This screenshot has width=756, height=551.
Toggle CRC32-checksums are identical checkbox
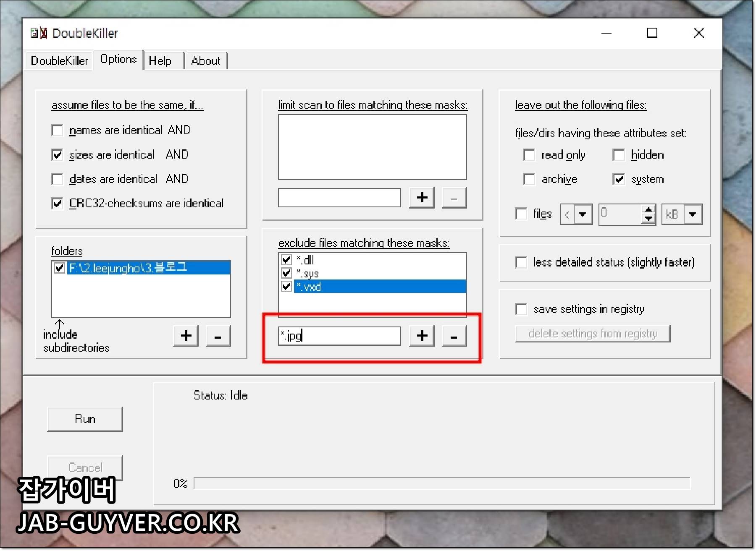pos(57,203)
